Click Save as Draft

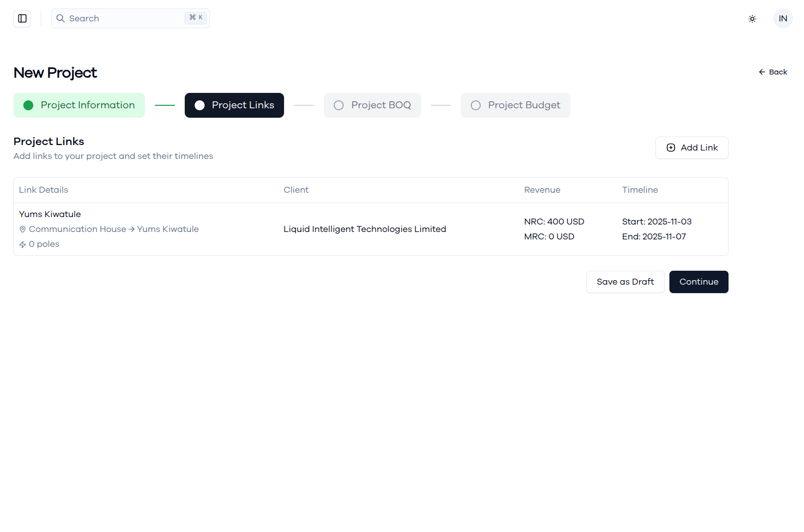[625, 282]
